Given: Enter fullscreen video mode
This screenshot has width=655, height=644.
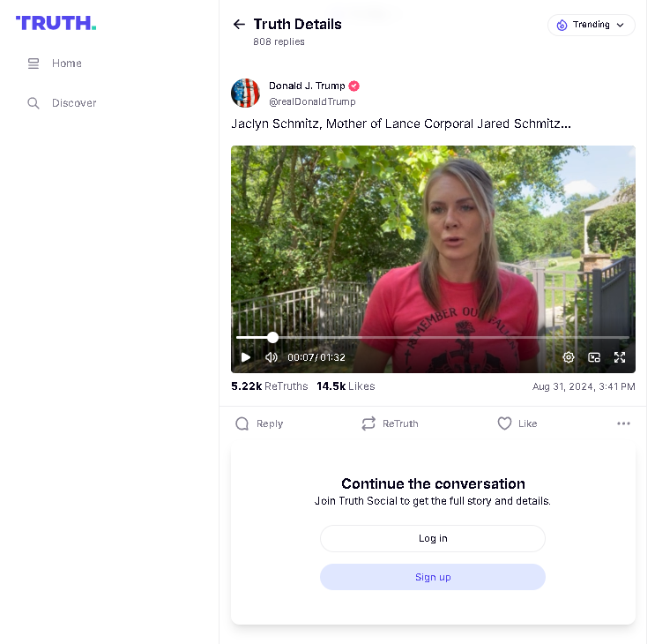Looking at the screenshot, I should [620, 357].
